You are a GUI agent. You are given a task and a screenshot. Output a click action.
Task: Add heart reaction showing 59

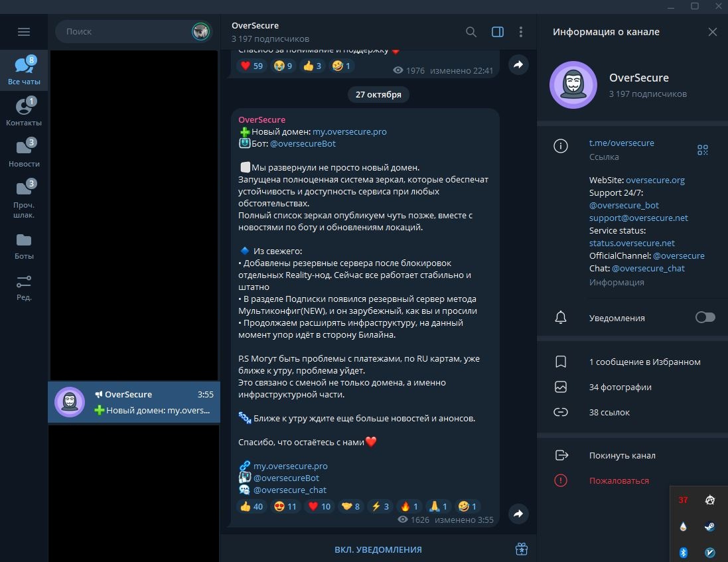coord(252,66)
